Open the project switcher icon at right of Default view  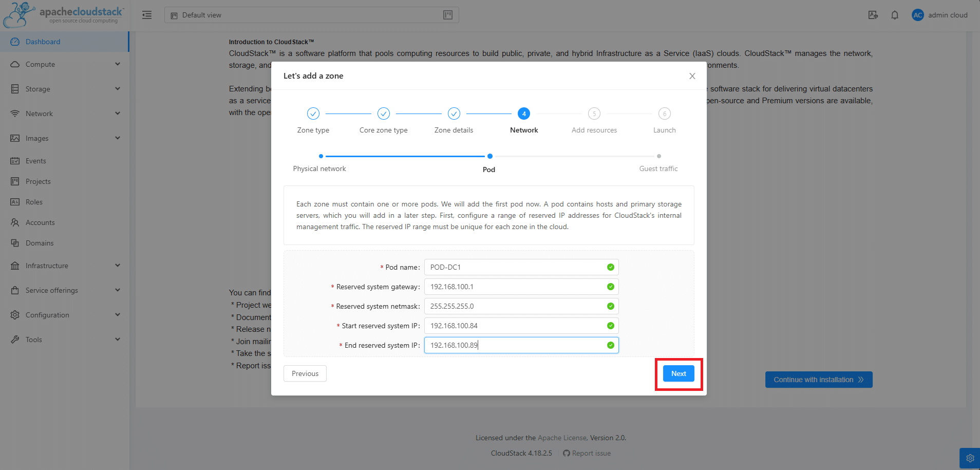448,15
